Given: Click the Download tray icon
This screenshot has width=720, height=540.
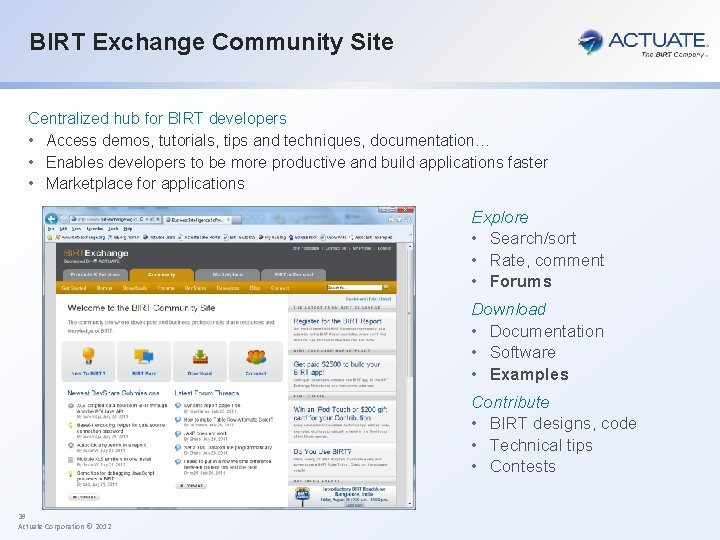Looking at the screenshot, I should click(200, 357).
